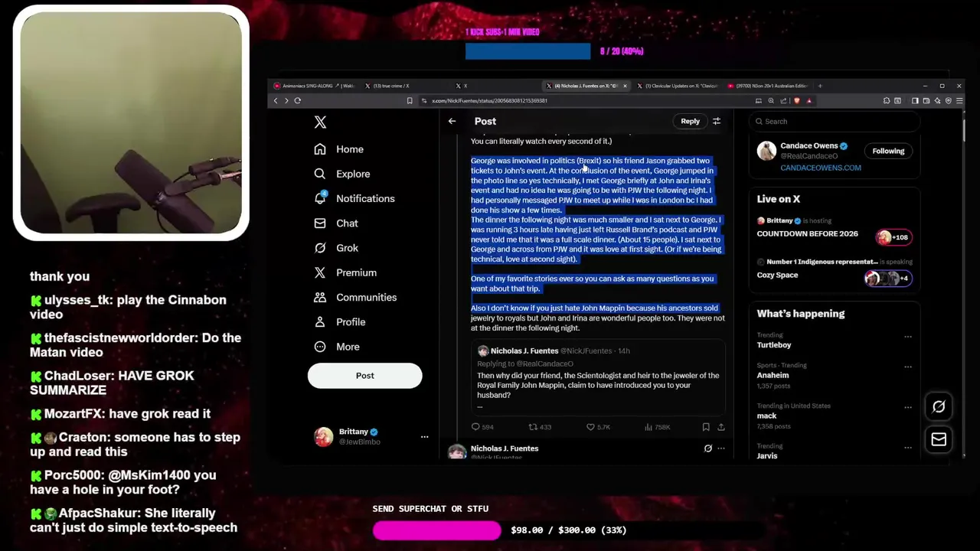Click the Notifications bell icon

(x=321, y=198)
